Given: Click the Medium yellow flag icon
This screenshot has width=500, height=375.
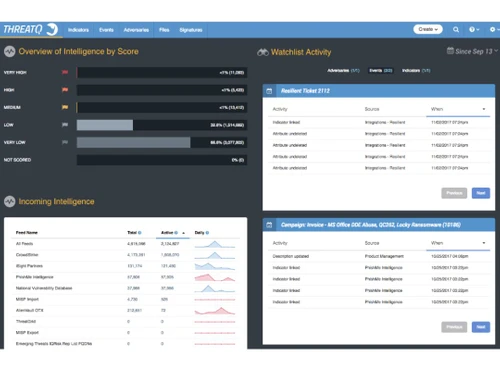Looking at the screenshot, I should [x=65, y=107].
